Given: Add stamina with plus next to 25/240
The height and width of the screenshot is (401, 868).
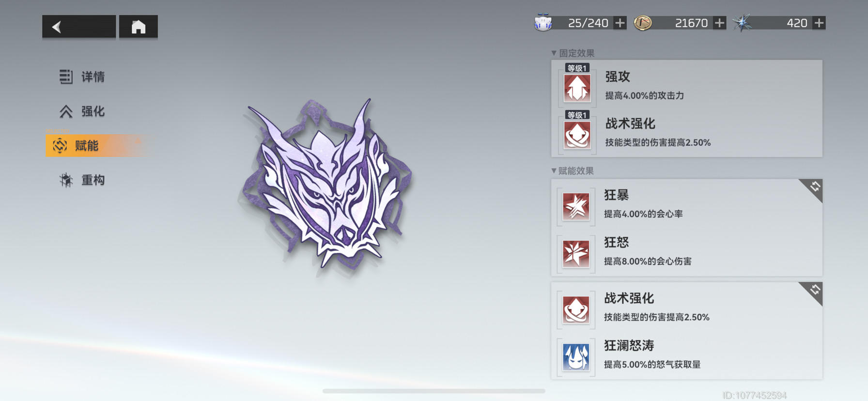Looking at the screenshot, I should click(620, 23).
